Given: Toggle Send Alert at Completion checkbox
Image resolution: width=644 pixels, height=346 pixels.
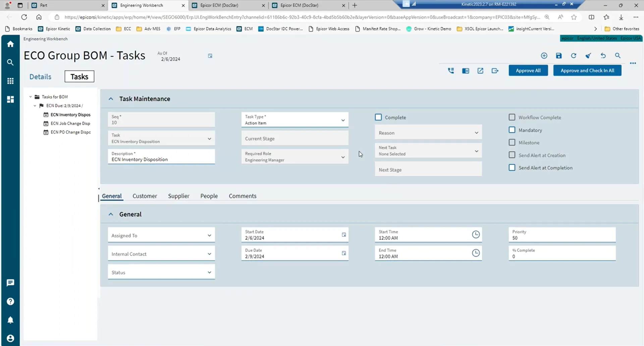Looking at the screenshot, I should (x=512, y=167).
